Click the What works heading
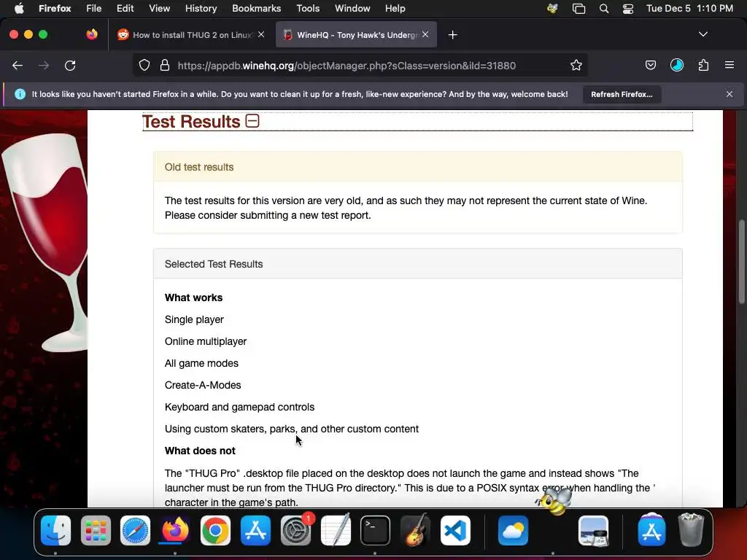 pyautogui.click(x=193, y=297)
